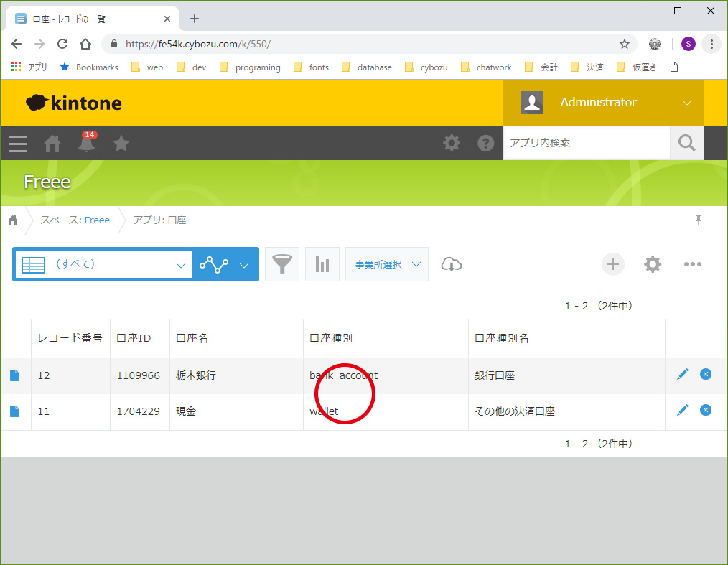The image size is (728, 565).
Task: Open the kintone hamburger menu
Action: coord(18,144)
